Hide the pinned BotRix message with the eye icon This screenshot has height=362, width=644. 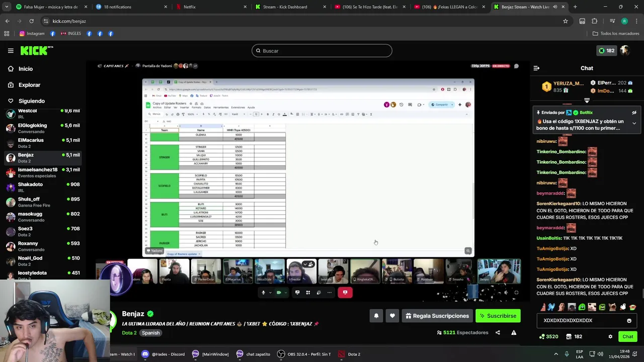pyautogui.click(x=634, y=113)
